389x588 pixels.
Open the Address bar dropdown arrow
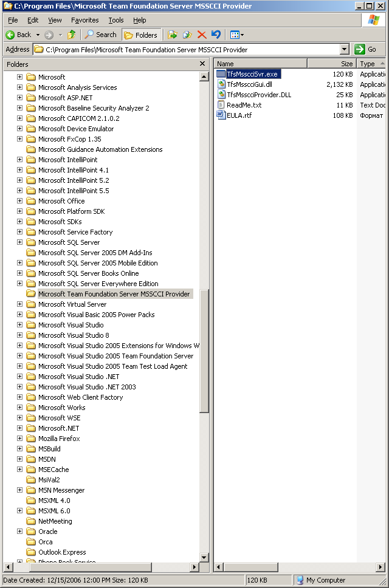tap(345, 49)
